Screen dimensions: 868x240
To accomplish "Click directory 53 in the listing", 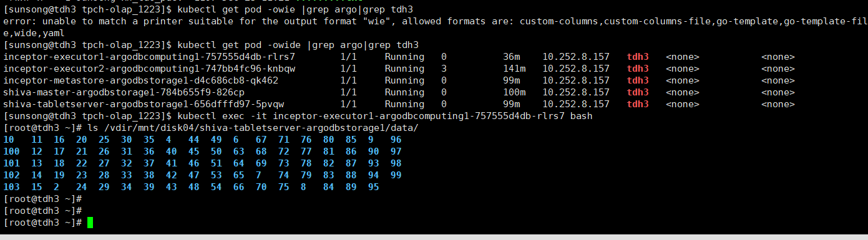I will tap(217, 175).
